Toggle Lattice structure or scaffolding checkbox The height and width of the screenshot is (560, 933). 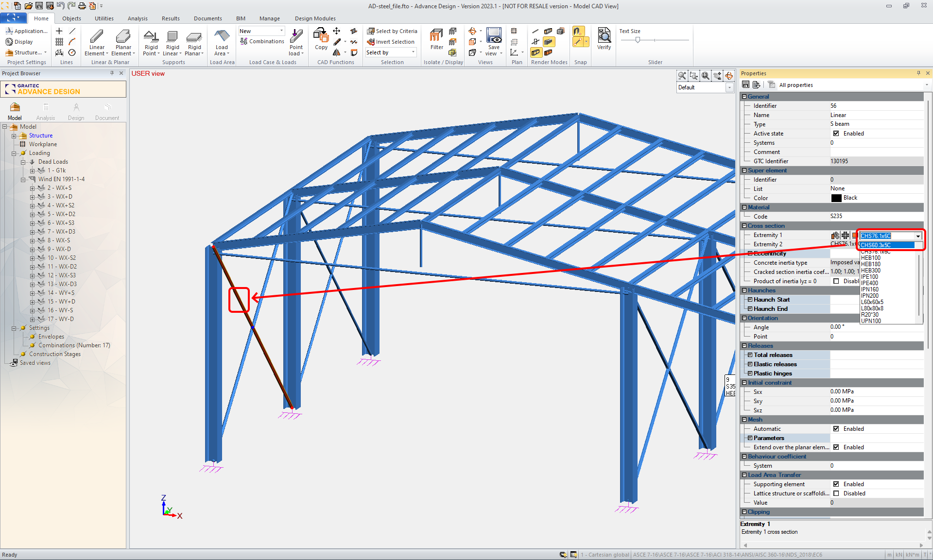point(836,493)
